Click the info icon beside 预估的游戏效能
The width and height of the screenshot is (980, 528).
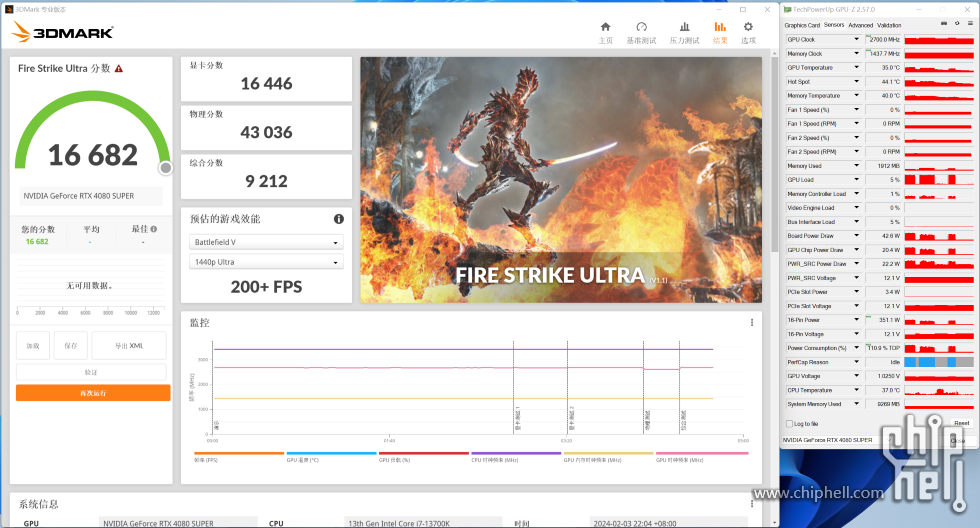tap(339, 219)
